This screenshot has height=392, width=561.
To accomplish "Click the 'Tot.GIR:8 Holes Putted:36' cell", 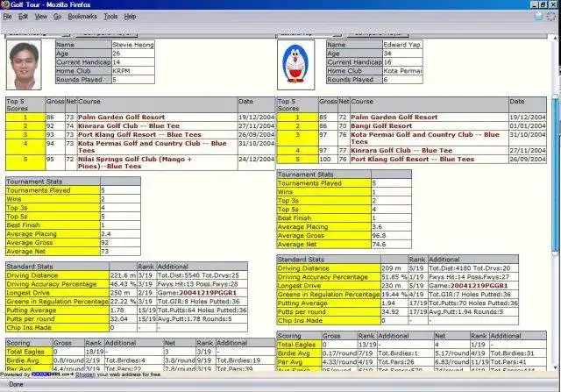I will click(202, 302).
